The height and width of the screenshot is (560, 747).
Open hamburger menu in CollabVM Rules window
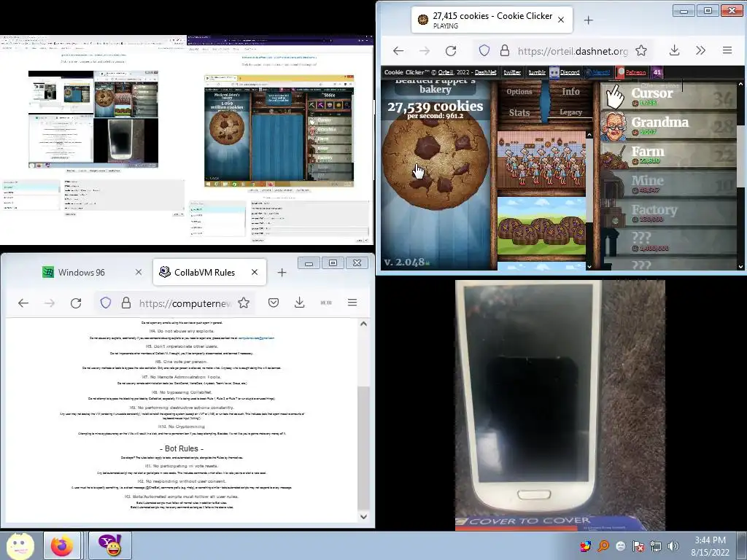[352, 303]
